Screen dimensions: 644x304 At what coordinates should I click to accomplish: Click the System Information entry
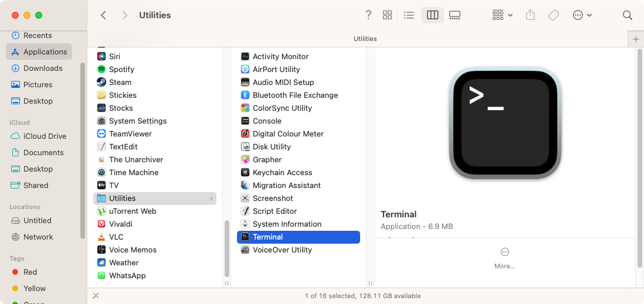click(298, 224)
